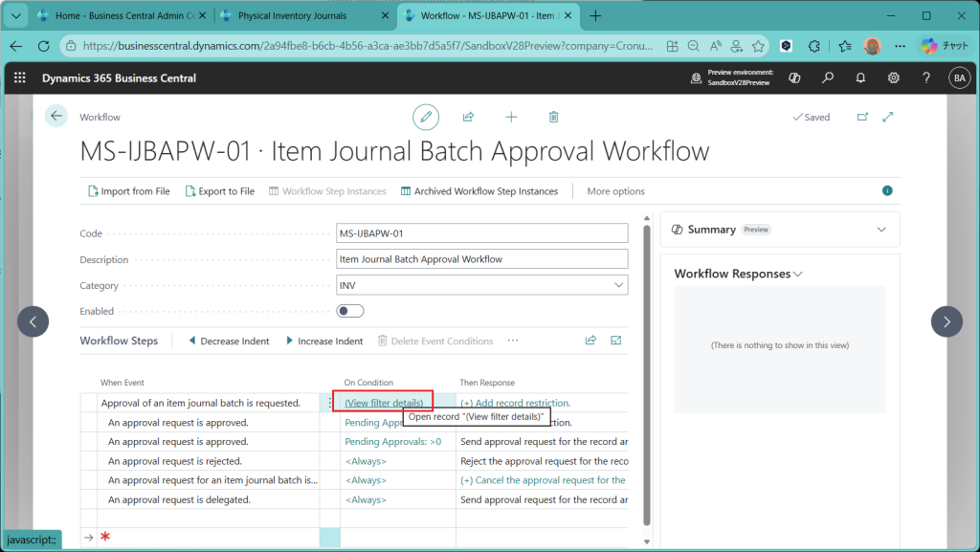This screenshot has height=552, width=980.
Task: Expand the Summary panel chevron
Action: tap(881, 230)
